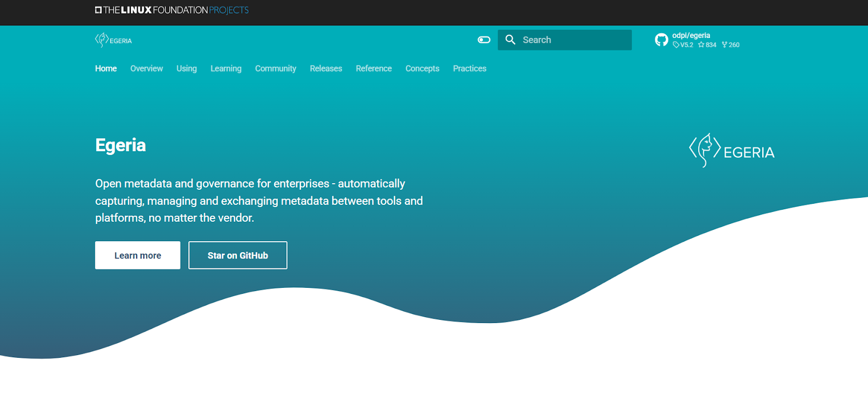Screen dimensions: 868x393
Task: Open the odpi/egeria repository link
Action: 691,35
